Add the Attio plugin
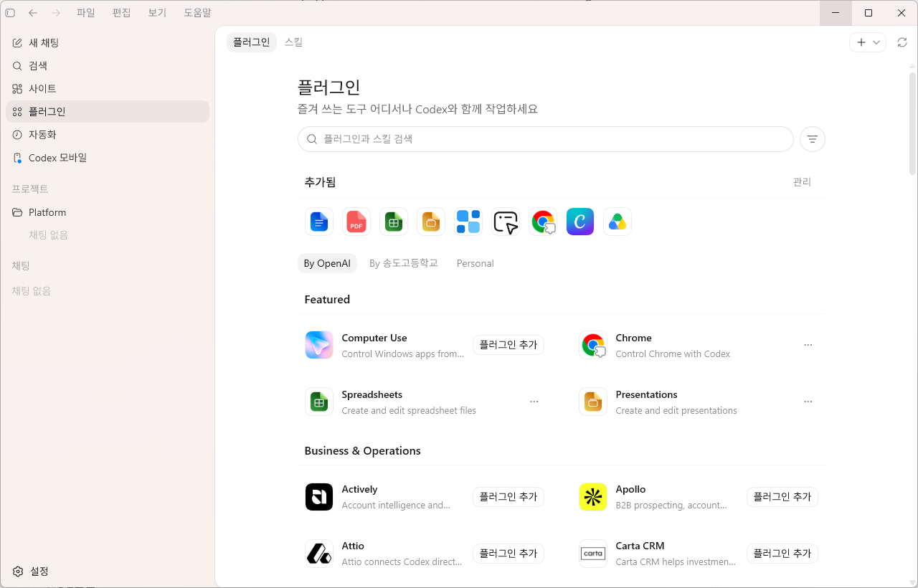Screen dimensions: 918x588 point(508,553)
